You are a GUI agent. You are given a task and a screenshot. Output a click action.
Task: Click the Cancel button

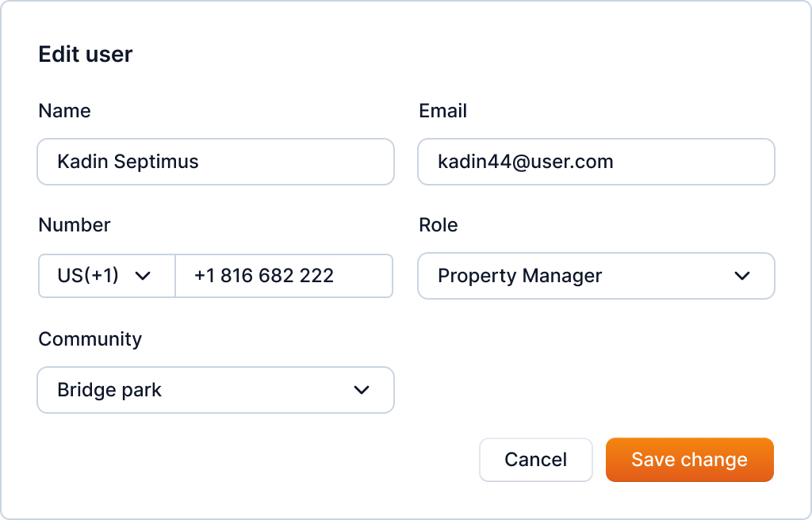click(535, 460)
